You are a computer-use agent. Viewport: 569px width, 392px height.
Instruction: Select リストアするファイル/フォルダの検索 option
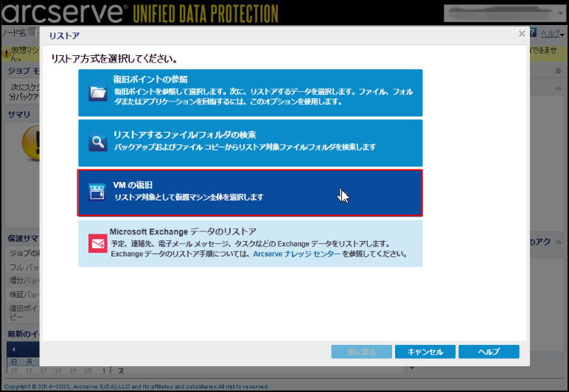251,143
